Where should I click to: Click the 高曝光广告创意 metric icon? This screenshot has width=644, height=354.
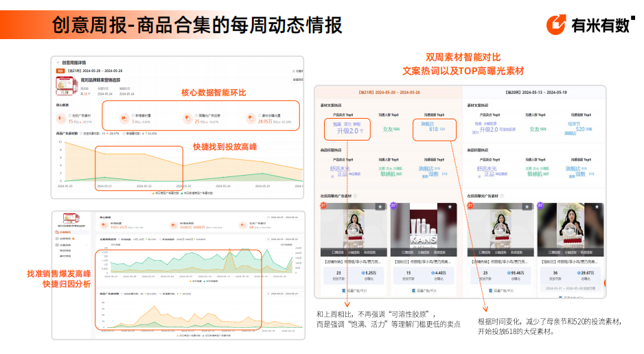(x=187, y=119)
